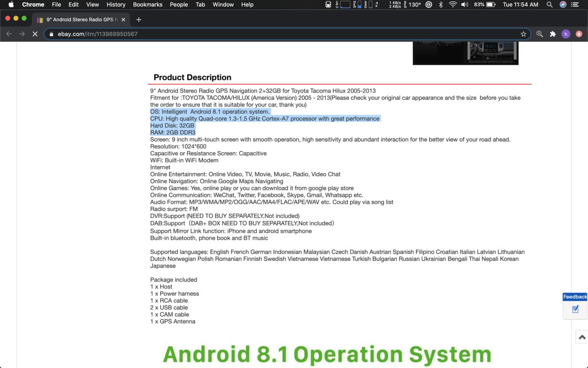
Task: Open the Bluetooth menu bar icon
Action: click(441, 5)
